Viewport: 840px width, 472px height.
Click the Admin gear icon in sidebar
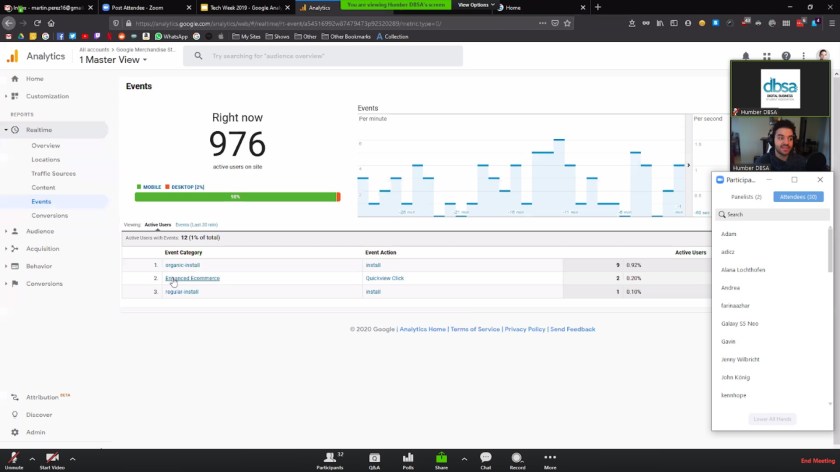tap(14, 432)
